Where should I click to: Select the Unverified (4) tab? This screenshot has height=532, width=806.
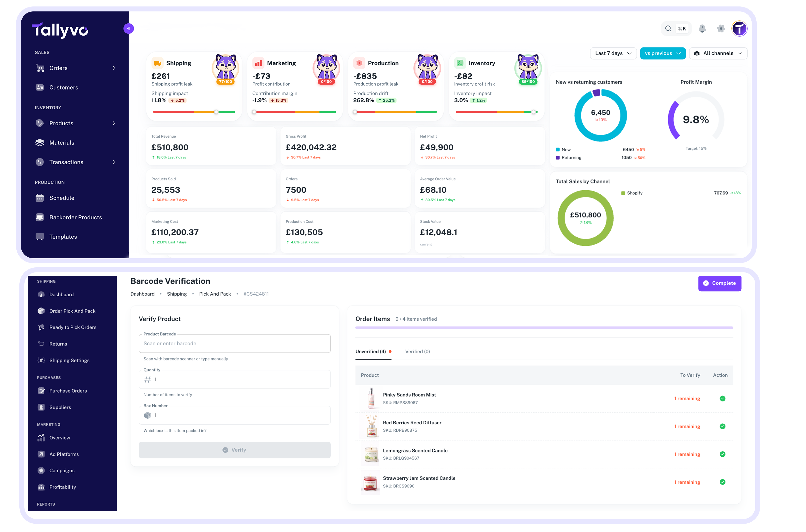pos(370,352)
